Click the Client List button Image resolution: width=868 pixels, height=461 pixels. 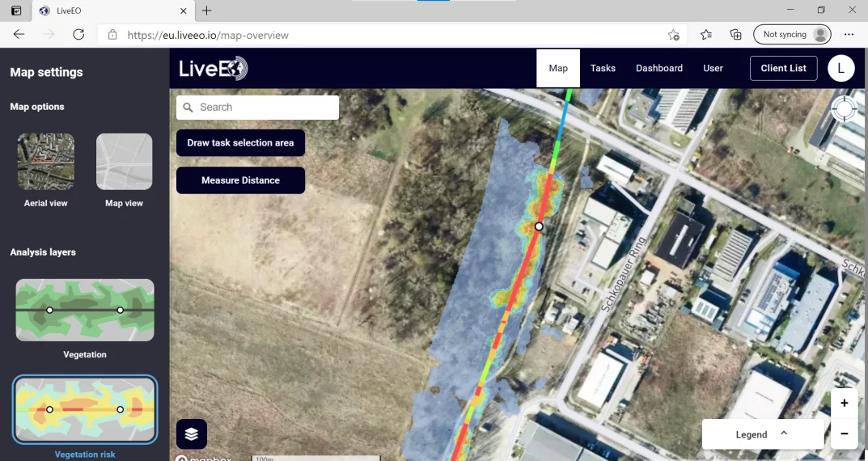click(x=783, y=68)
